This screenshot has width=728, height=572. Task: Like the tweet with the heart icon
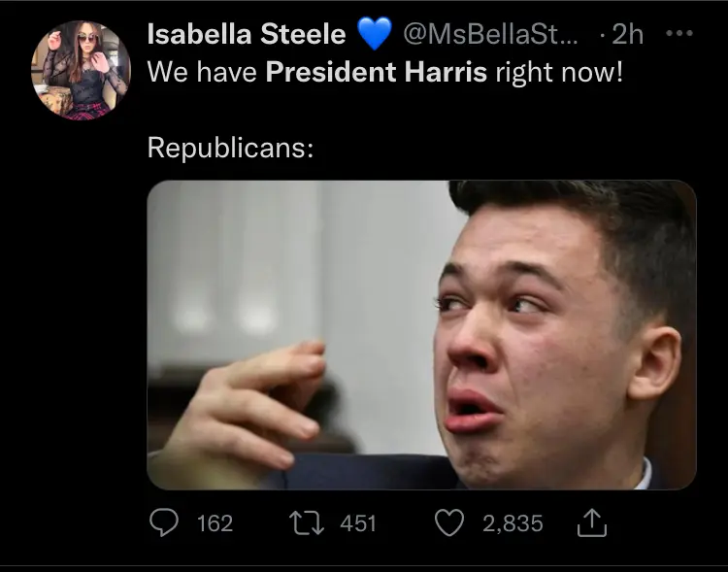[450, 523]
